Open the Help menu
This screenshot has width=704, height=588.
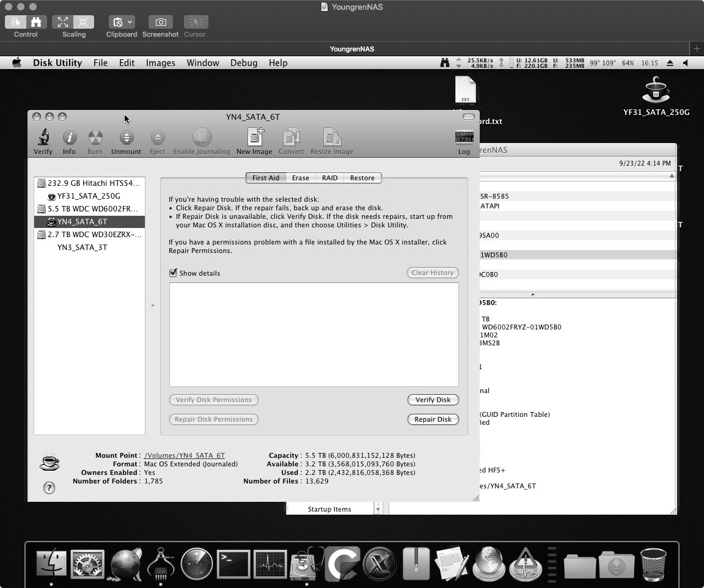click(278, 63)
